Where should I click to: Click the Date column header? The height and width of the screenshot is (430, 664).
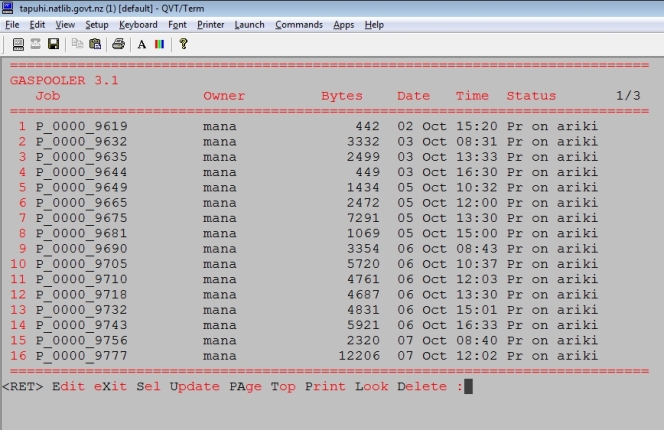click(413, 96)
